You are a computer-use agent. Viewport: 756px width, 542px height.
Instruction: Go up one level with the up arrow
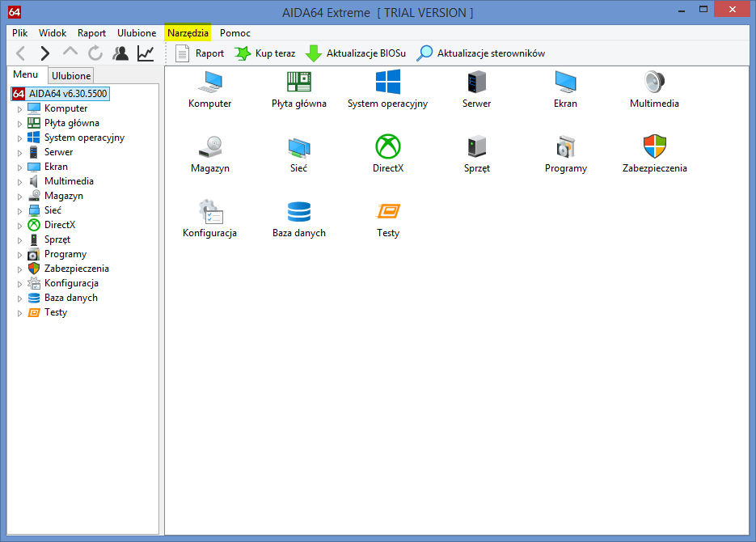(70, 53)
